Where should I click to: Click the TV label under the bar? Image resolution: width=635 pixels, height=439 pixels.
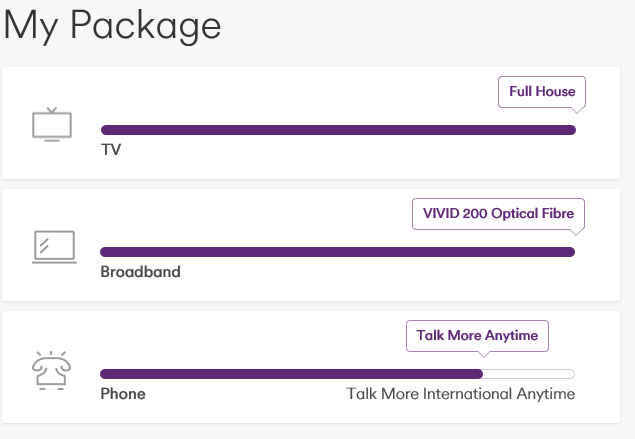(111, 150)
